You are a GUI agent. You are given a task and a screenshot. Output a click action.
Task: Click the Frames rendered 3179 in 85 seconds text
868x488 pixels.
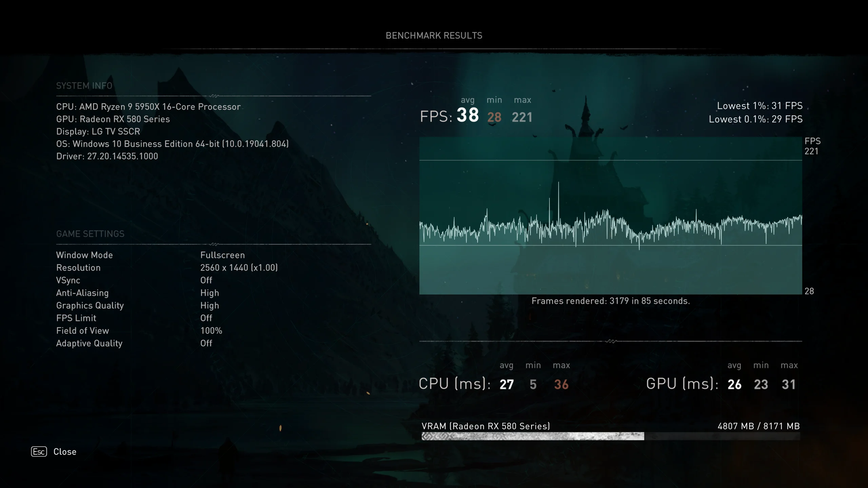pos(611,301)
